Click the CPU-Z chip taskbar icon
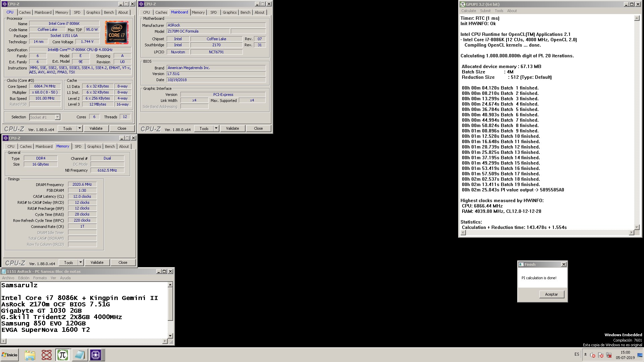644x362 pixels. pos(96,355)
